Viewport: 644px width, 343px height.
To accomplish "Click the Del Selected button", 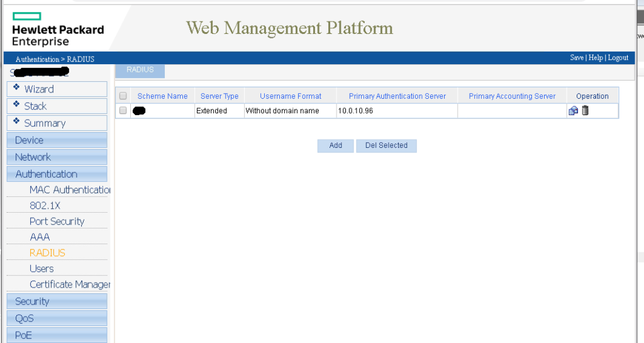I will tap(386, 145).
